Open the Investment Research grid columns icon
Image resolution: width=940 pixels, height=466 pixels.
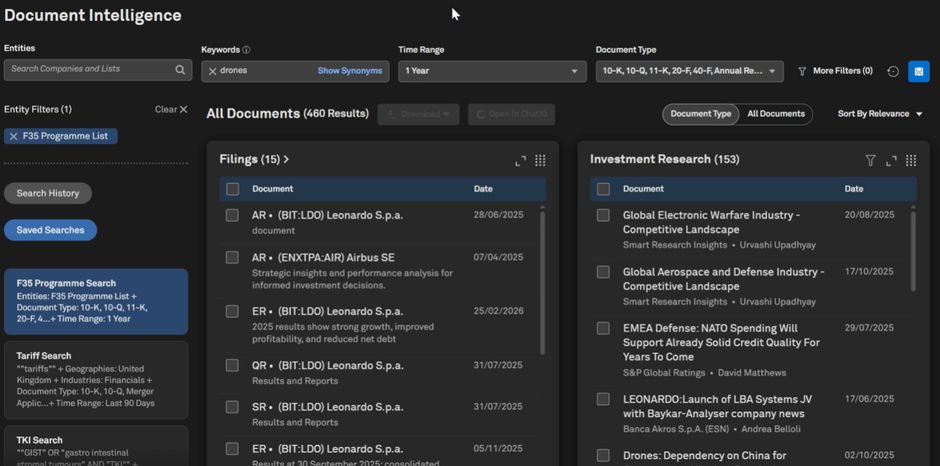click(x=911, y=160)
